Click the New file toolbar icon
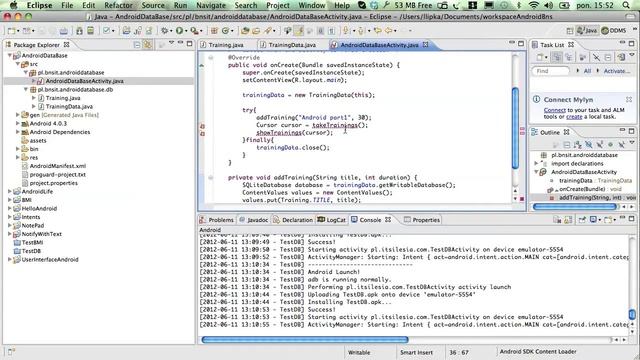The height and width of the screenshot is (360, 640). coord(11,31)
